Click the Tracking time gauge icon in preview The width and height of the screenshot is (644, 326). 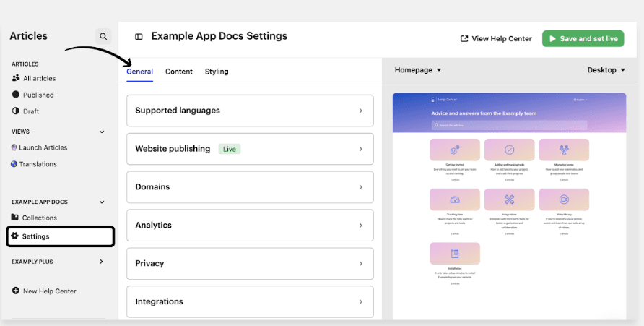[x=455, y=200]
